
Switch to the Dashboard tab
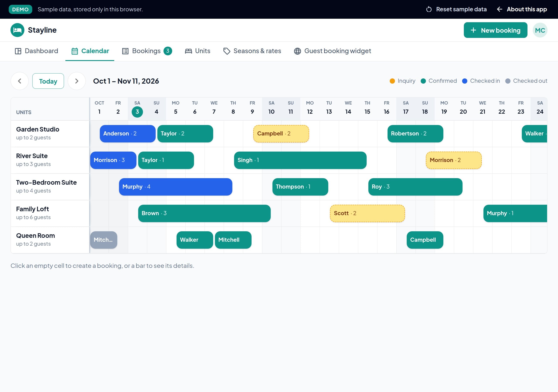click(36, 51)
